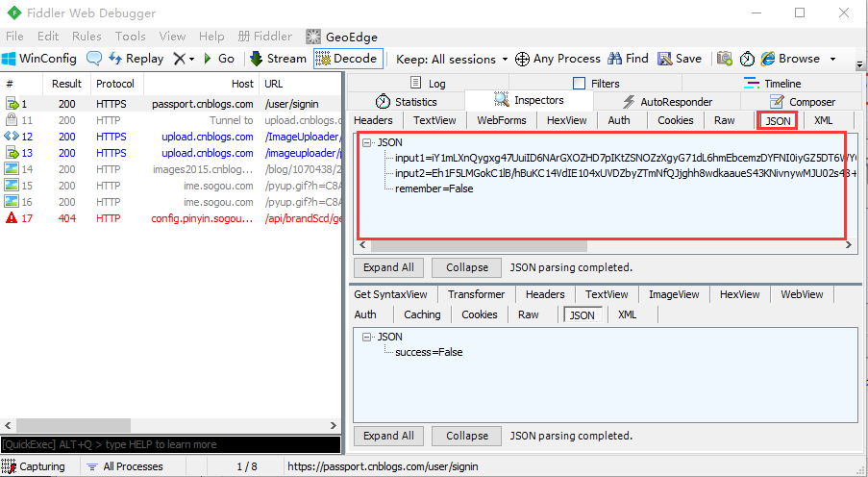Open the Timeline tab

coord(772,83)
